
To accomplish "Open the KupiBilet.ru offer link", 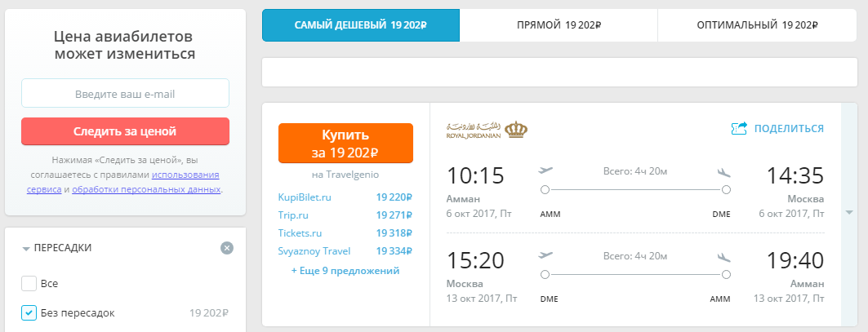I will [305, 197].
